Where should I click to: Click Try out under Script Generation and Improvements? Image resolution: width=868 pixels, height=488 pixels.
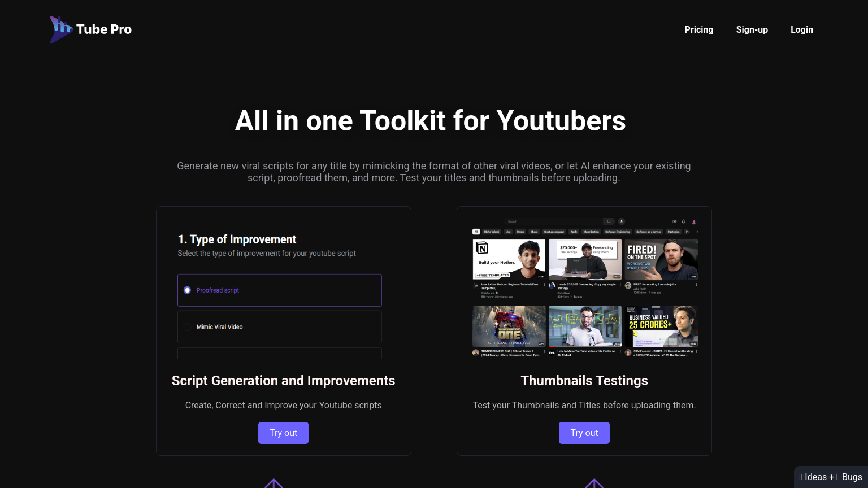pyautogui.click(x=283, y=433)
